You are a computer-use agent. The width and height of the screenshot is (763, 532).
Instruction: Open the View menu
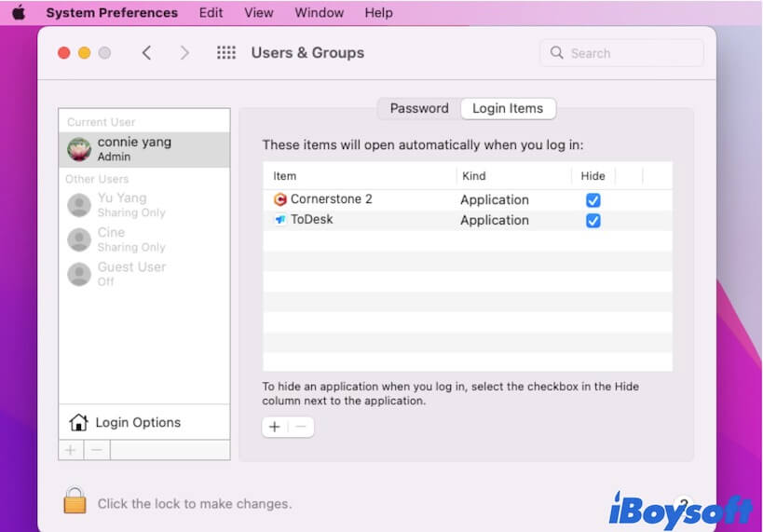click(258, 13)
